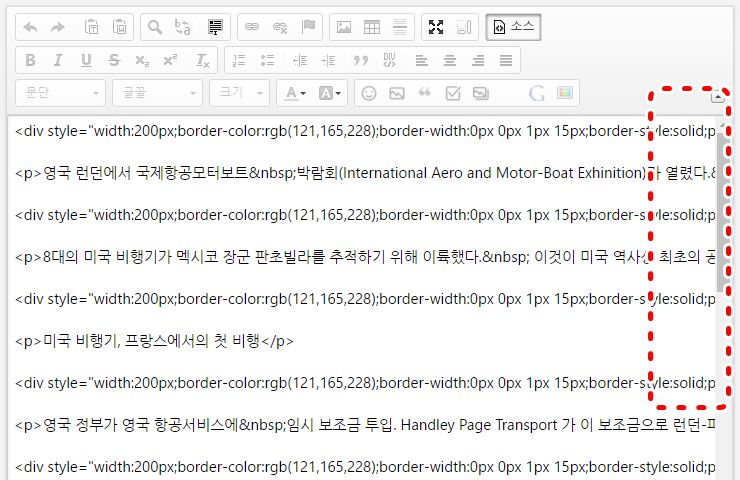The image size is (740, 480).
Task: Click the Maximize editor icon
Action: 435,27
